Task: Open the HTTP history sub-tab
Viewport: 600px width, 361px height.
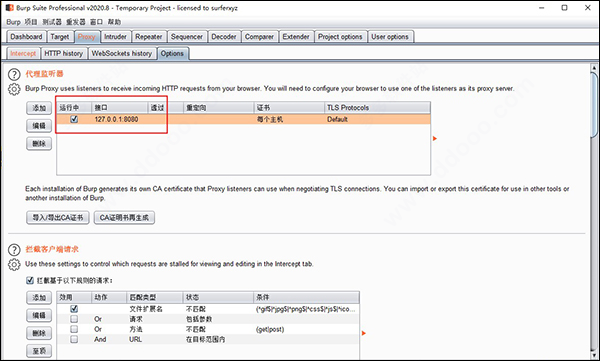Action: pos(64,54)
